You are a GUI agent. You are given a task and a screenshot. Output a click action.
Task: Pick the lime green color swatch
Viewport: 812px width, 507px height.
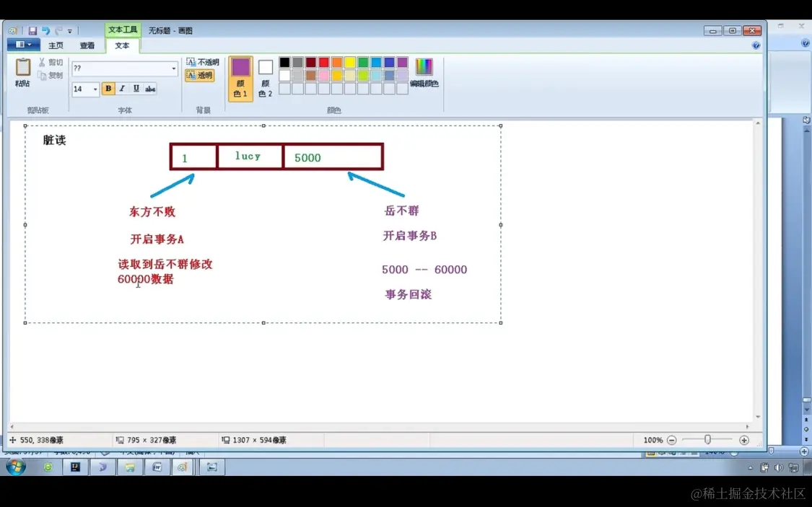[363, 76]
